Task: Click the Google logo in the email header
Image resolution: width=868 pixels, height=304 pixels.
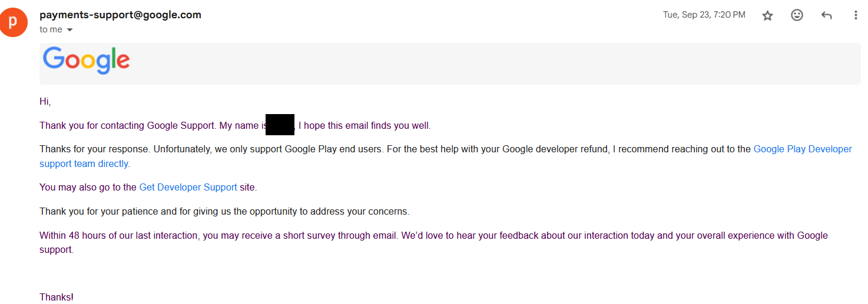Action: pos(87,61)
